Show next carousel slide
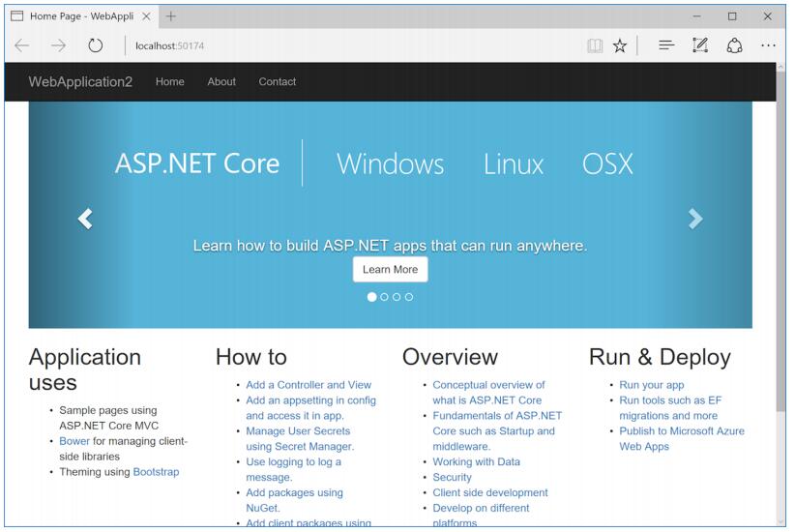The image size is (795, 532). (x=695, y=220)
